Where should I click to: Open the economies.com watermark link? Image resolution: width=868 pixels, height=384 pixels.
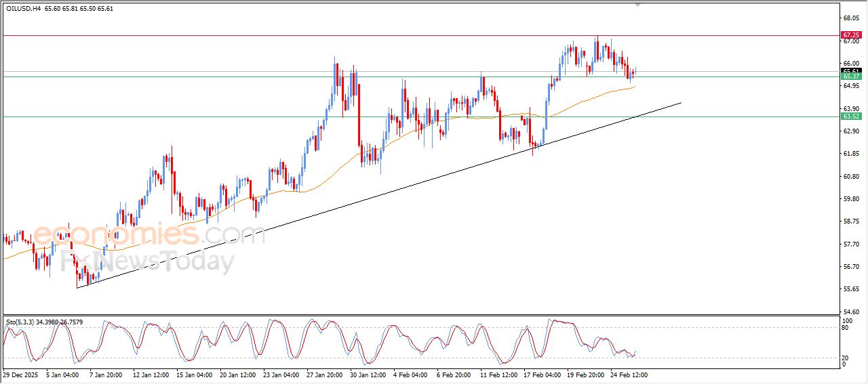pos(148,235)
